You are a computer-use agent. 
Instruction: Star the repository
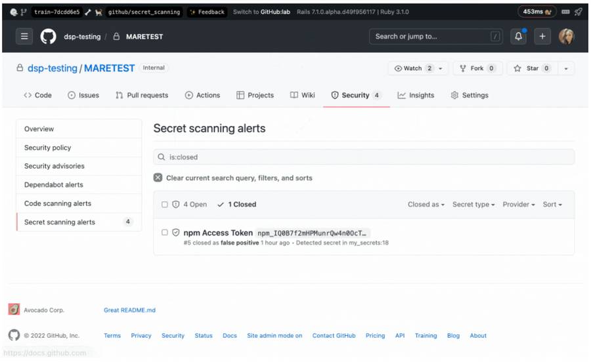(x=532, y=68)
